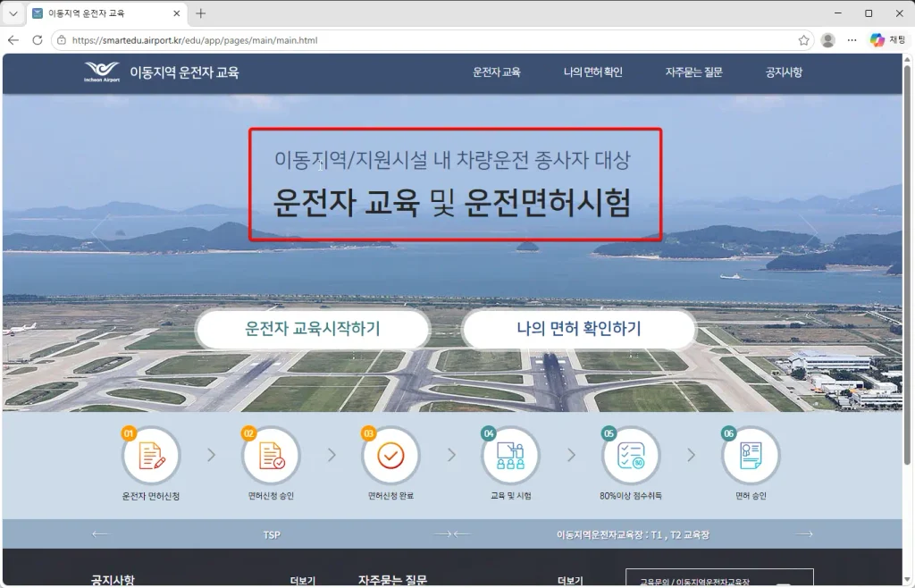Screen dimensions: 915x588
Task: Click the address bar URL field
Action: point(432,40)
